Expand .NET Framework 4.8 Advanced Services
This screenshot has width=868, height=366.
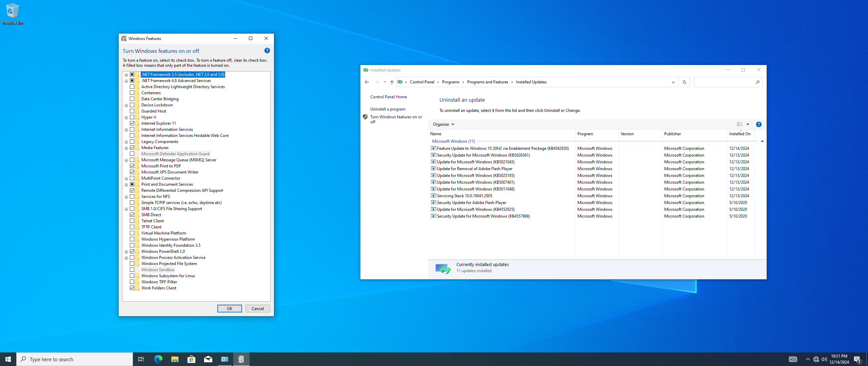[x=126, y=81]
